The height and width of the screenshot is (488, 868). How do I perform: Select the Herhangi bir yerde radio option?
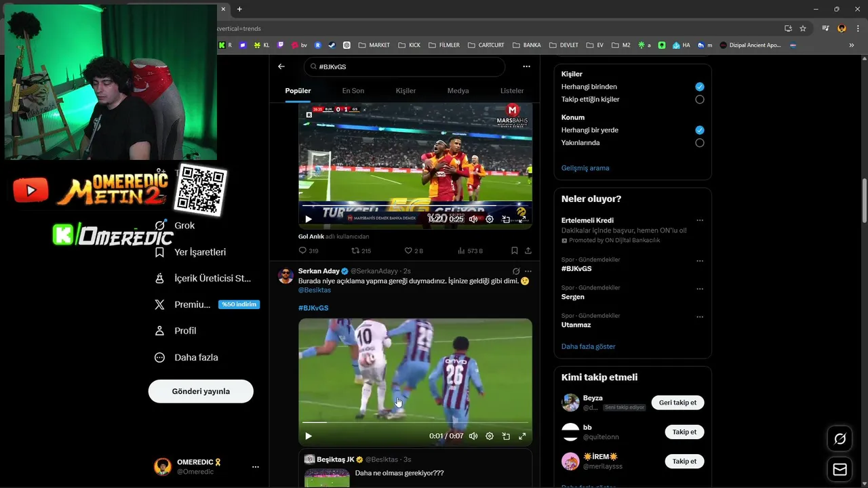[x=700, y=130]
